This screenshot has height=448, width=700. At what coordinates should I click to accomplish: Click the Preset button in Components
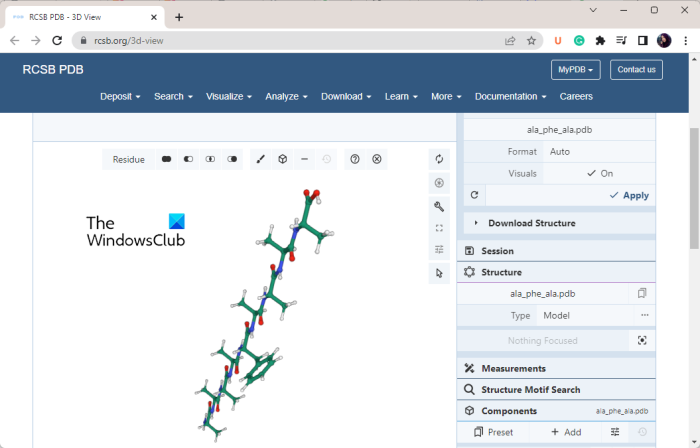[493, 432]
